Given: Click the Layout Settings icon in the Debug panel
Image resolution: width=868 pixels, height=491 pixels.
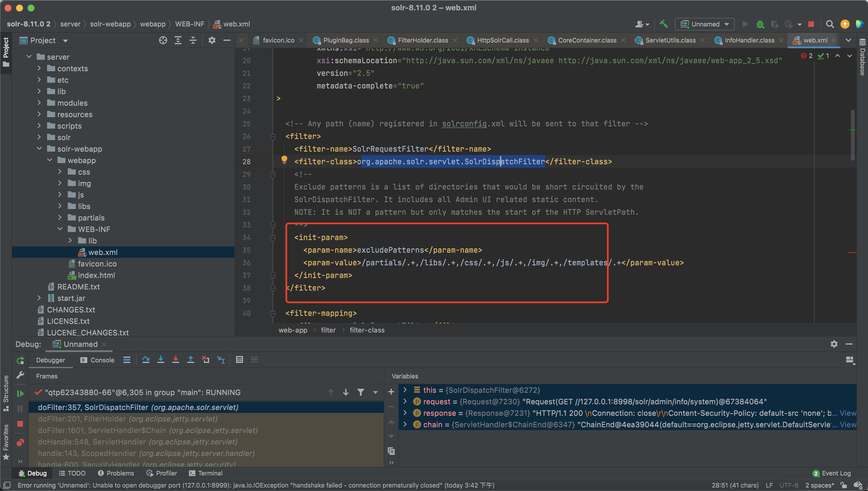Looking at the screenshot, I should pos(850,360).
